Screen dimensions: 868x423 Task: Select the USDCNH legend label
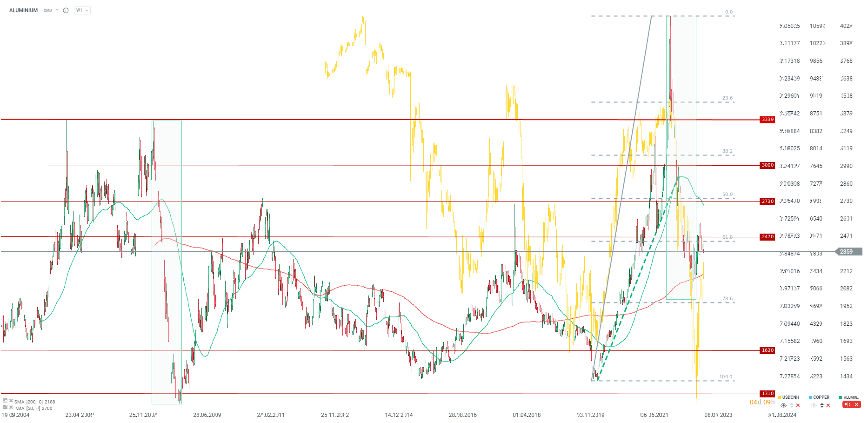click(x=791, y=397)
